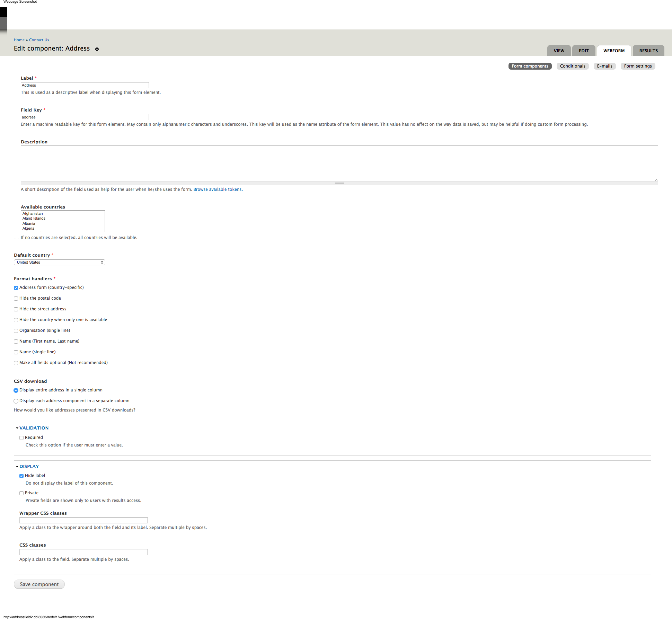Screen dimensions: 672x619
Task: Open contextual options gear next to page title
Action: click(x=97, y=49)
